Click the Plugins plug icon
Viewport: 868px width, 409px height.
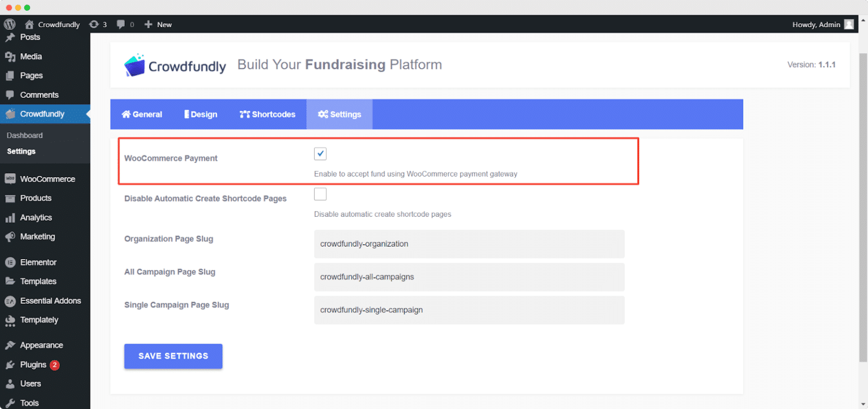pyautogui.click(x=10, y=365)
